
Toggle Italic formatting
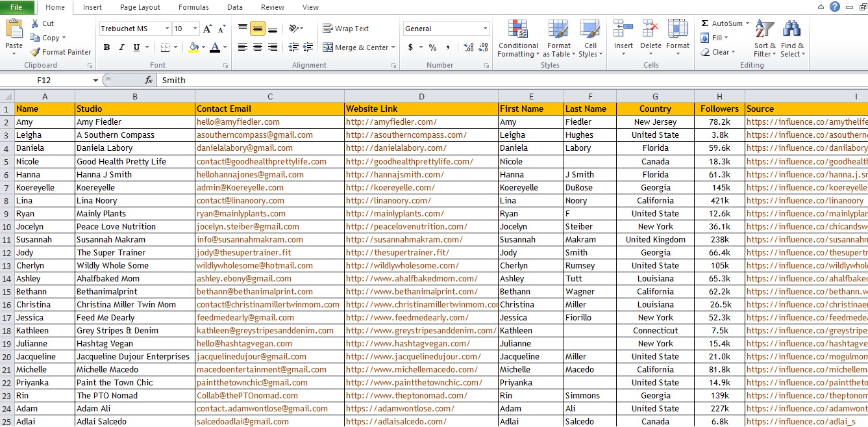pyautogui.click(x=121, y=47)
